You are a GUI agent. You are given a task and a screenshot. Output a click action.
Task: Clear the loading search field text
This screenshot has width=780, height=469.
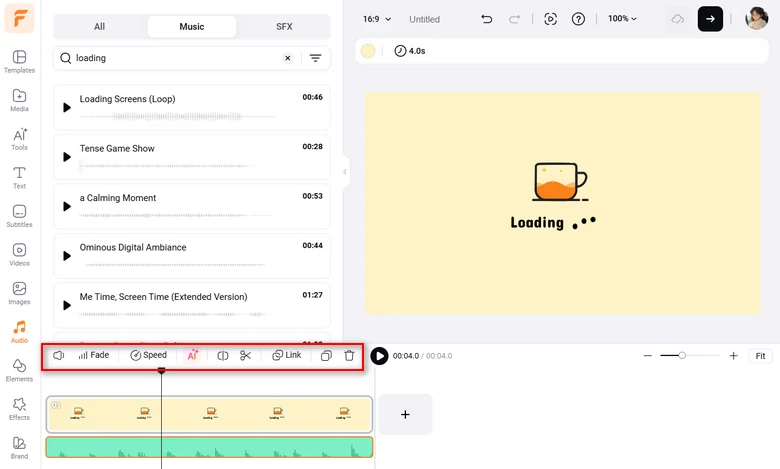click(x=288, y=58)
